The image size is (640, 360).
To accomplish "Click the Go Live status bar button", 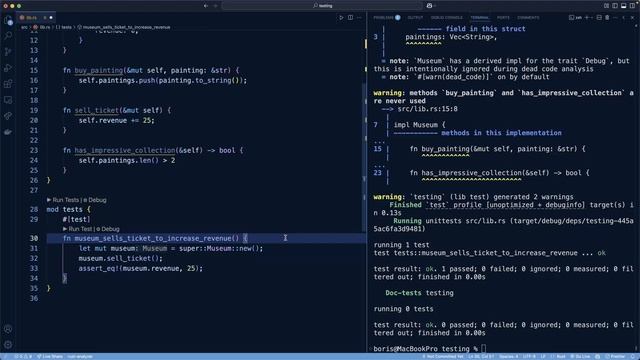I will (580, 356).
